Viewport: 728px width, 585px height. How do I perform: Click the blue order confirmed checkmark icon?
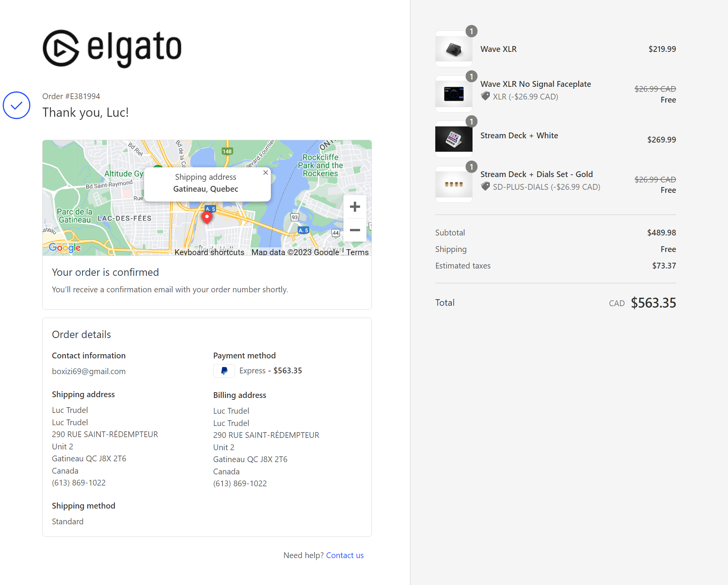17,105
